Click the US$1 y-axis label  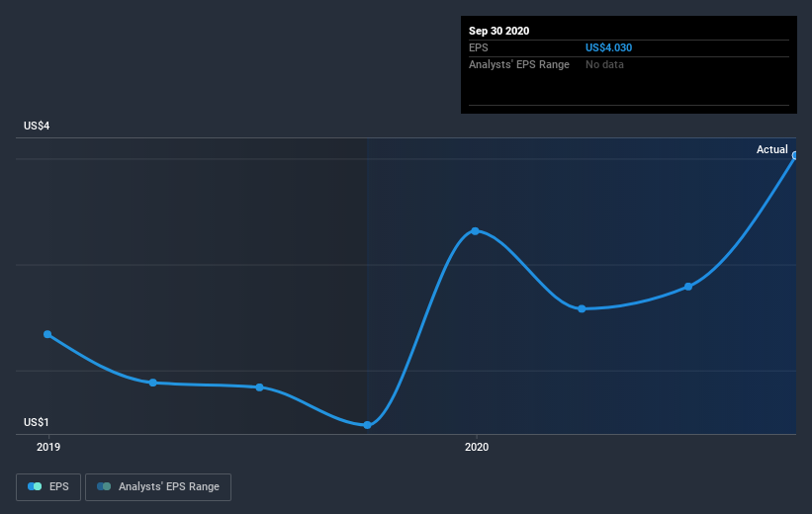point(37,422)
